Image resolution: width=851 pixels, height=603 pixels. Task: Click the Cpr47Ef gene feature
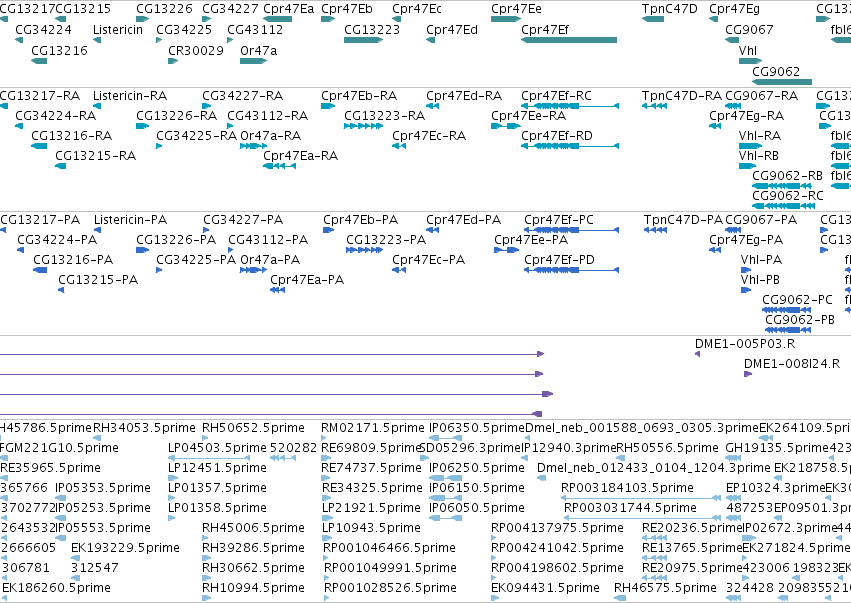tap(569, 40)
